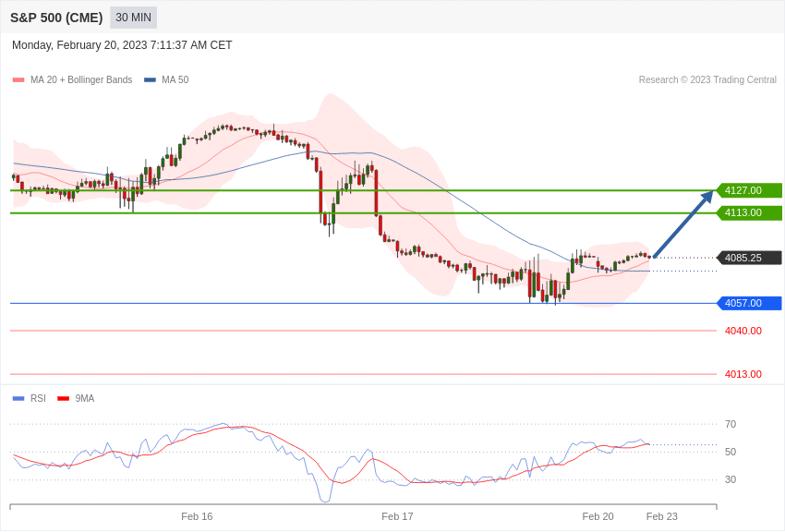The image size is (785, 532).
Task: Click the date and time stamp text
Action: 122,45
